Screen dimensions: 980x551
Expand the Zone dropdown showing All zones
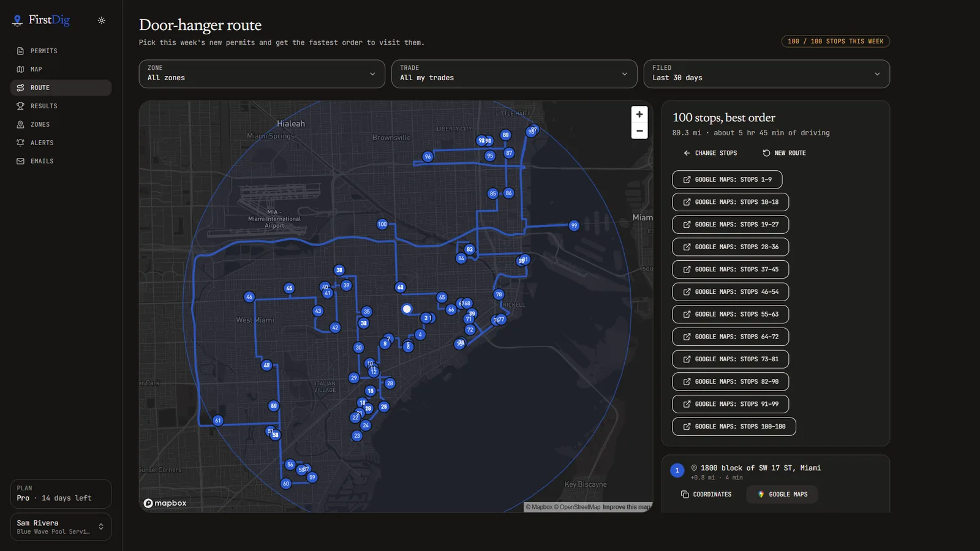(262, 73)
